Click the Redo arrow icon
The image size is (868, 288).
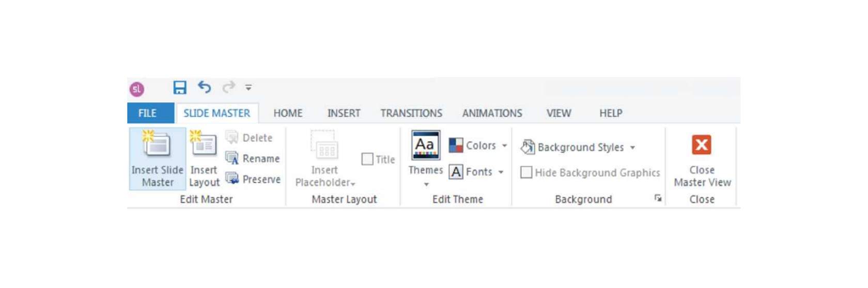pyautogui.click(x=228, y=87)
